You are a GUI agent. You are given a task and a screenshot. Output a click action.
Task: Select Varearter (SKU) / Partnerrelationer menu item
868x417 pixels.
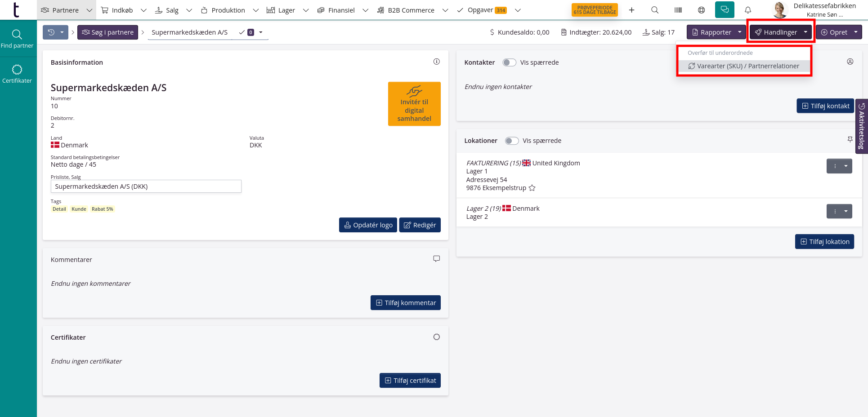coord(744,66)
